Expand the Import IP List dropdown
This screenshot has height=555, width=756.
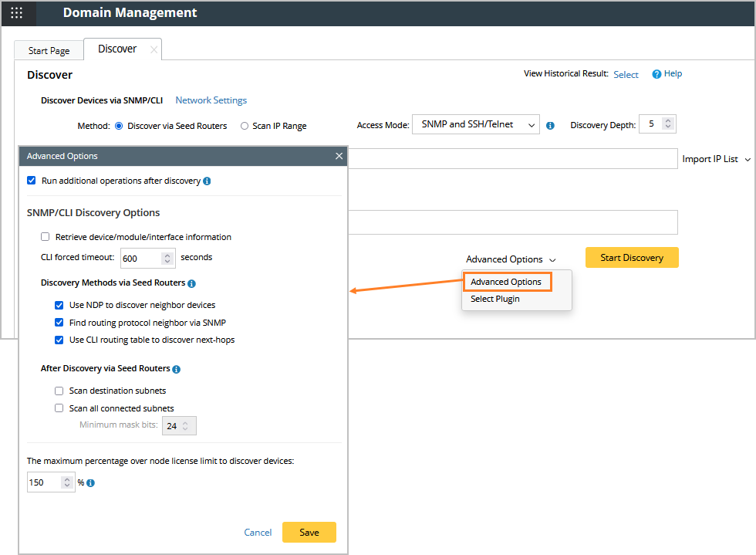coord(715,159)
